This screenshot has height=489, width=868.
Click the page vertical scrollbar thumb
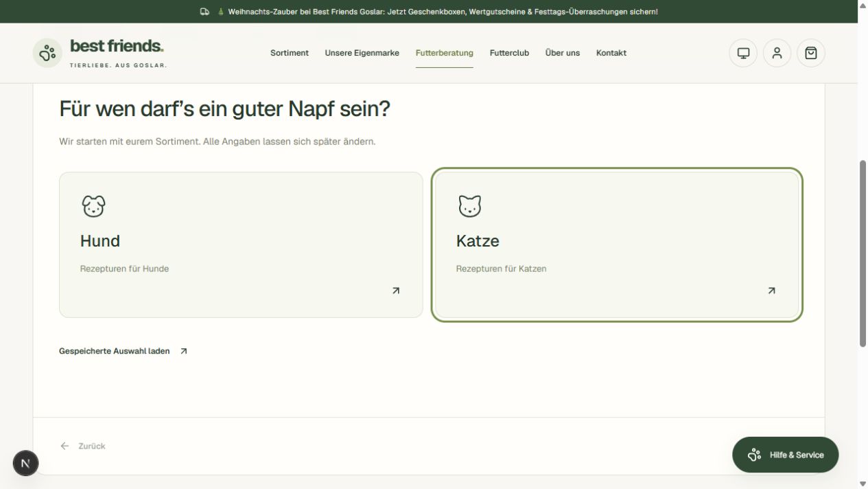863,253
